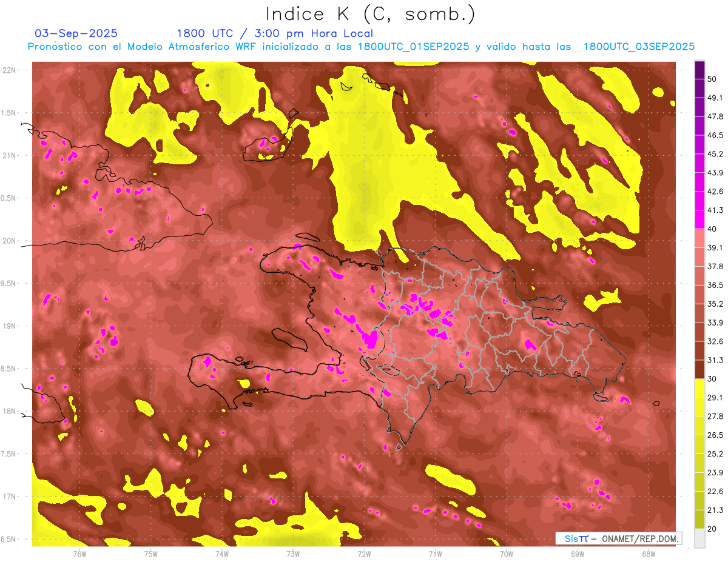Click the yellow swatch between 30 and 29.1

700,388
